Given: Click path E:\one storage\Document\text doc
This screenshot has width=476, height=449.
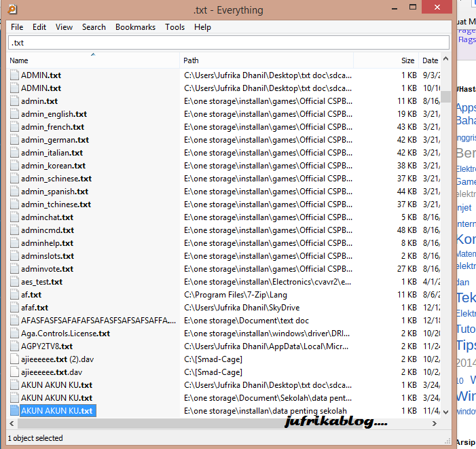Looking at the screenshot, I should (246, 321).
